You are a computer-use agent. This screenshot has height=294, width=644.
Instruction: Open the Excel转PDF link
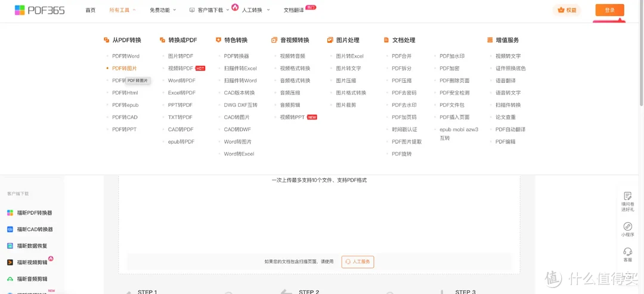click(x=181, y=93)
